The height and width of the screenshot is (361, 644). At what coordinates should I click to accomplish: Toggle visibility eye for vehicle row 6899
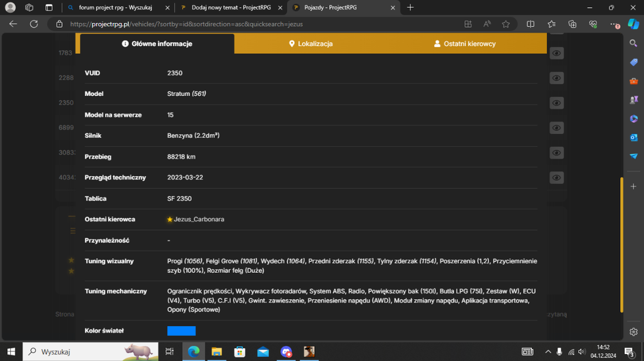pyautogui.click(x=556, y=128)
